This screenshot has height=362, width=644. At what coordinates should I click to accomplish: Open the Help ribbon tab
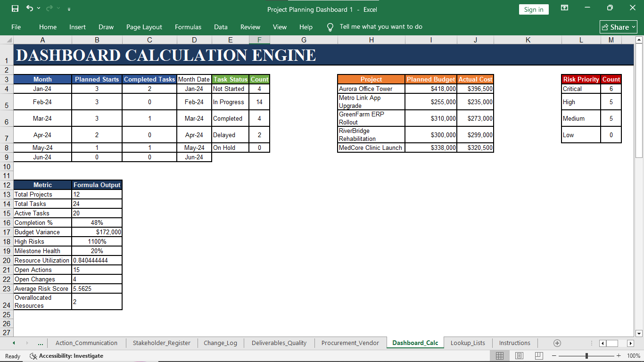click(306, 27)
